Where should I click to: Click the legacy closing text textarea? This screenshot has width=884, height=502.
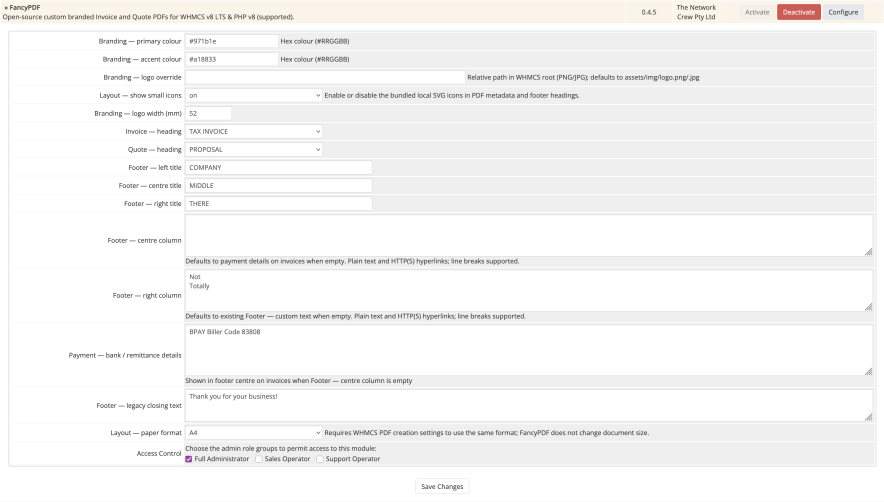529,405
